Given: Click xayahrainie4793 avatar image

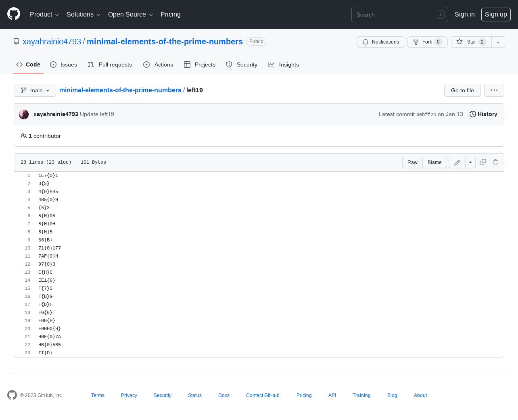Looking at the screenshot, I should [x=24, y=114].
